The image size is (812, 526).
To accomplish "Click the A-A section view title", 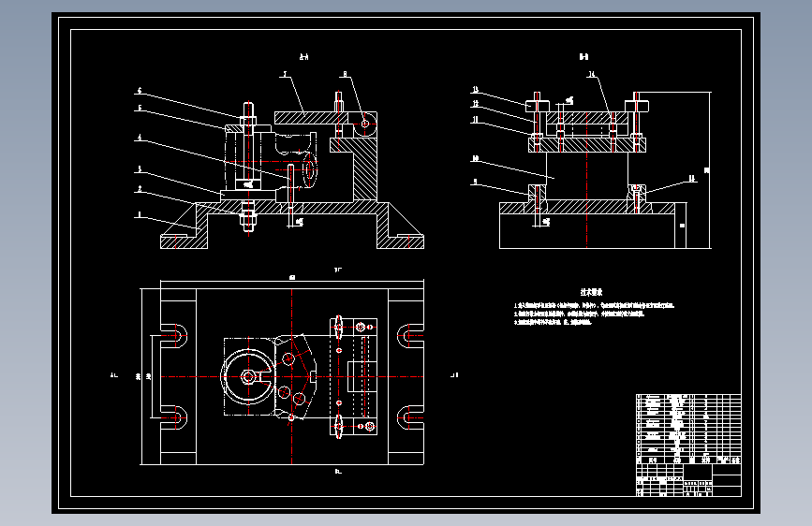I will coord(304,57).
